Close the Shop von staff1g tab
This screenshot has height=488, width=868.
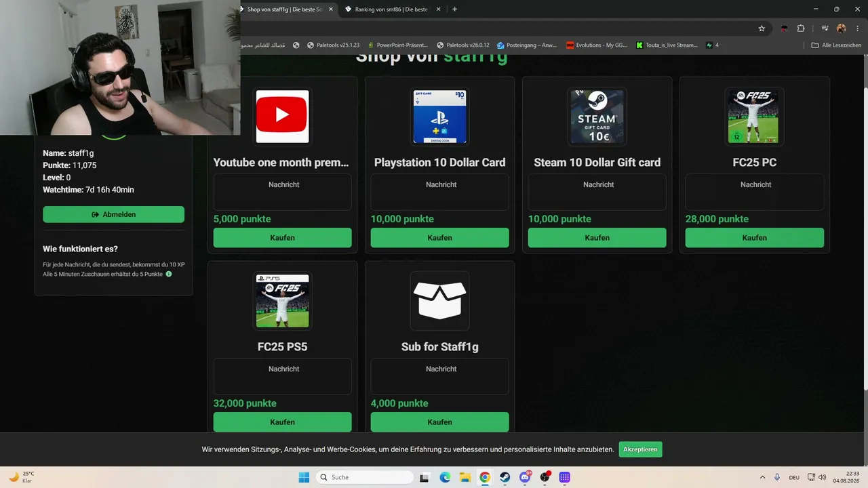coord(331,9)
